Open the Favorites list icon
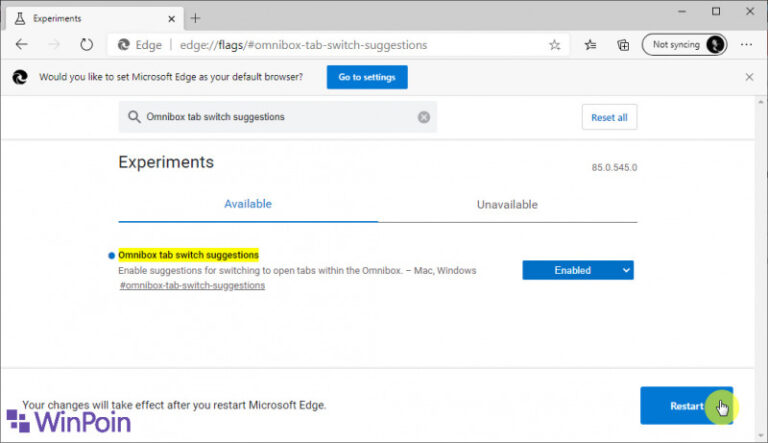The width and height of the screenshot is (768, 443). [x=591, y=45]
